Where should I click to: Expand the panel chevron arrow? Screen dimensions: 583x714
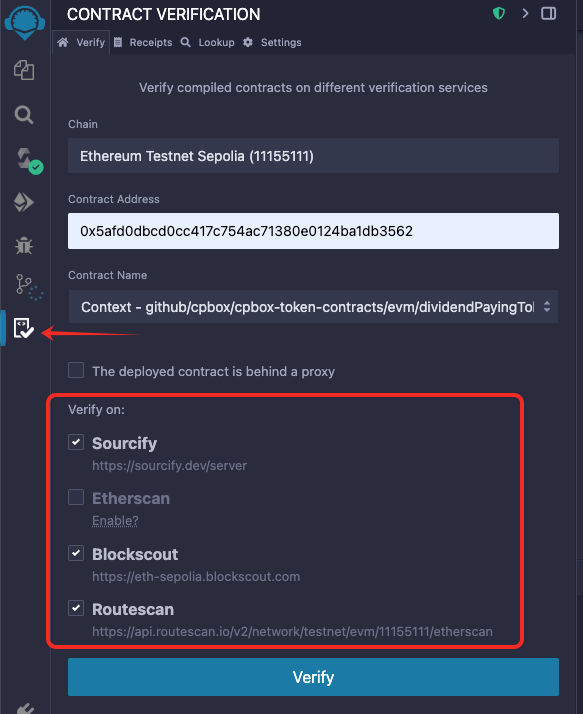(x=525, y=13)
